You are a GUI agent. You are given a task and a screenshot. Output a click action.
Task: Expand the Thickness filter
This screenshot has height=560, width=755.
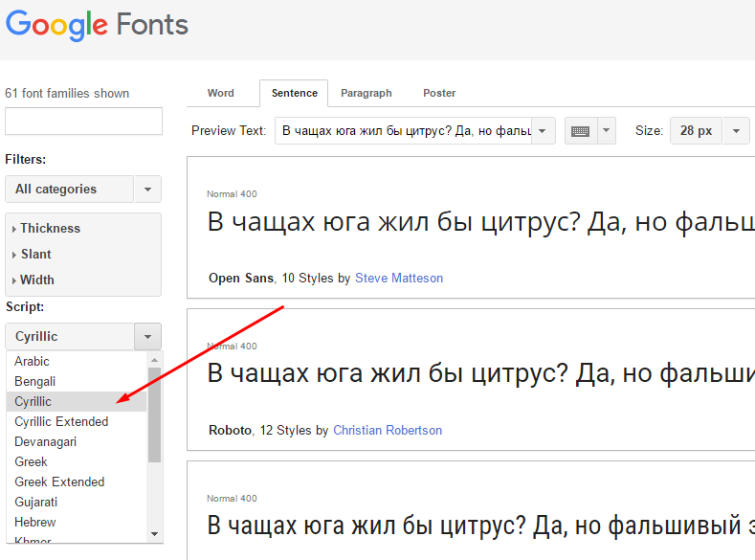coord(50,229)
